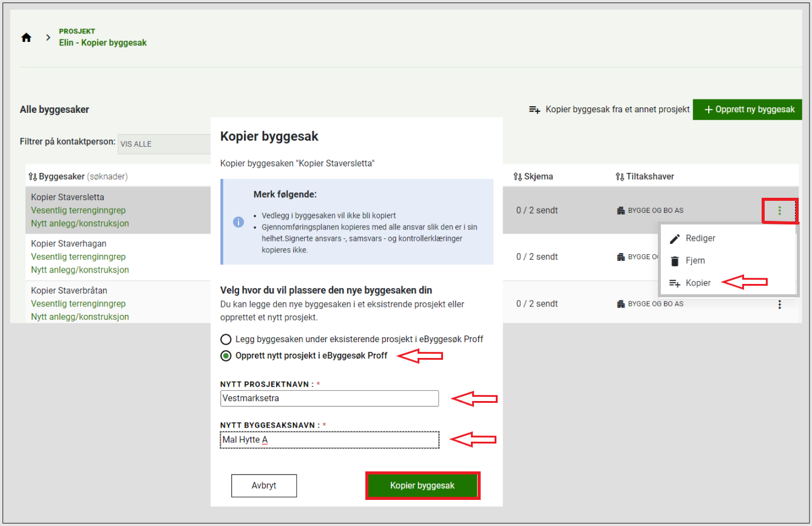Select 'Opprett nytt prosjekt i eByggesøk Proff' option
The width and height of the screenshot is (812, 526).
coord(226,356)
